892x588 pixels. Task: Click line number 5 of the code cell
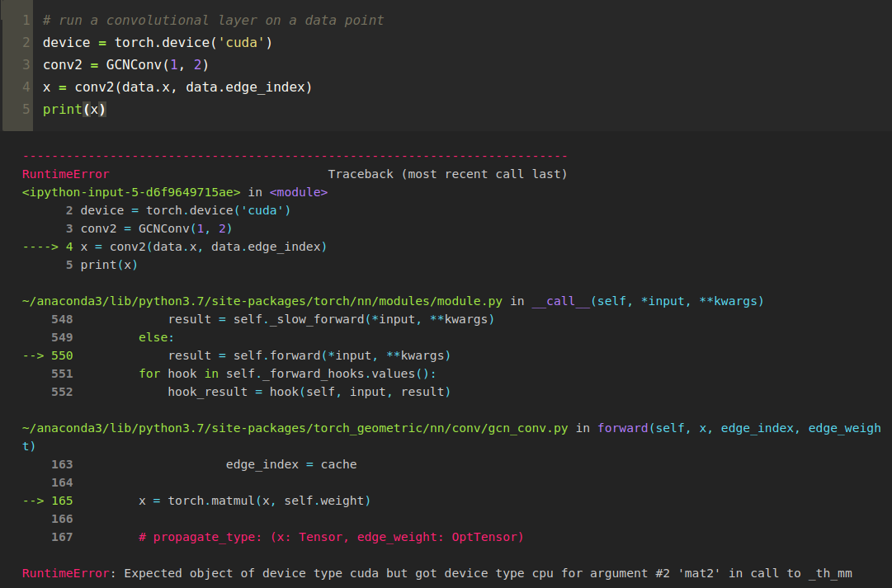pyautogui.click(x=26, y=109)
